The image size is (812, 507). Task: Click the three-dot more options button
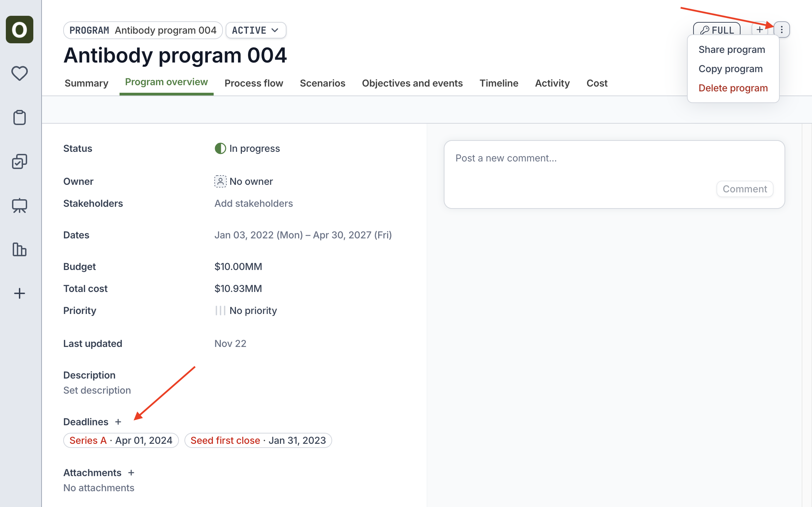click(781, 30)
